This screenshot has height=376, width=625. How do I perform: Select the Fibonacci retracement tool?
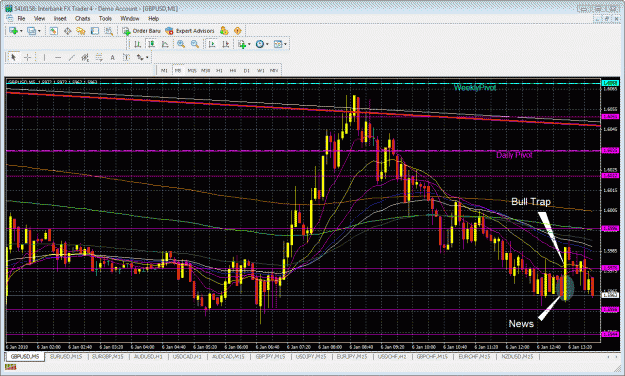tap(98, 57)
